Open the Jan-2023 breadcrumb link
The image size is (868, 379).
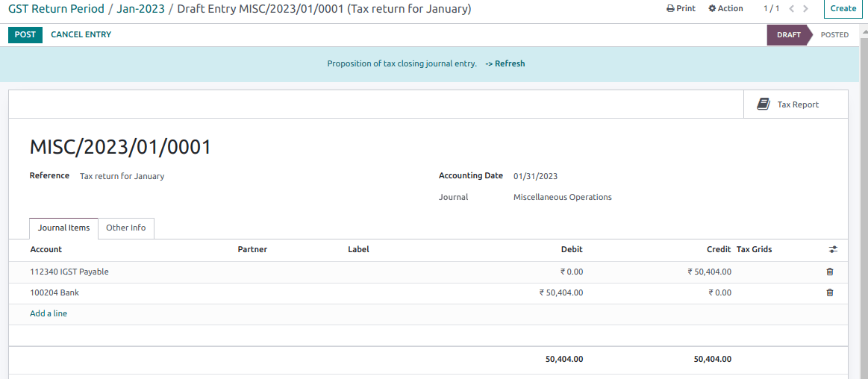click(140, 9)
